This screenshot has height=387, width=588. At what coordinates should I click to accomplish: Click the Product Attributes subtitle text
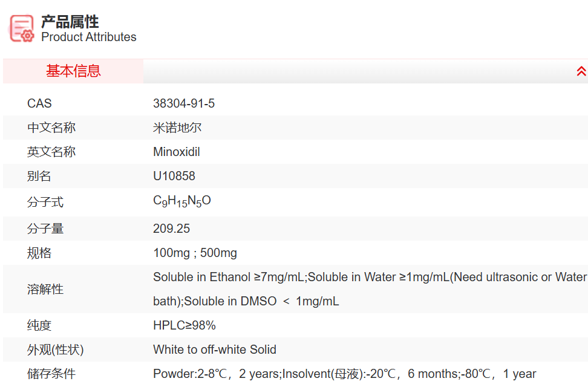tap(89, 37)
